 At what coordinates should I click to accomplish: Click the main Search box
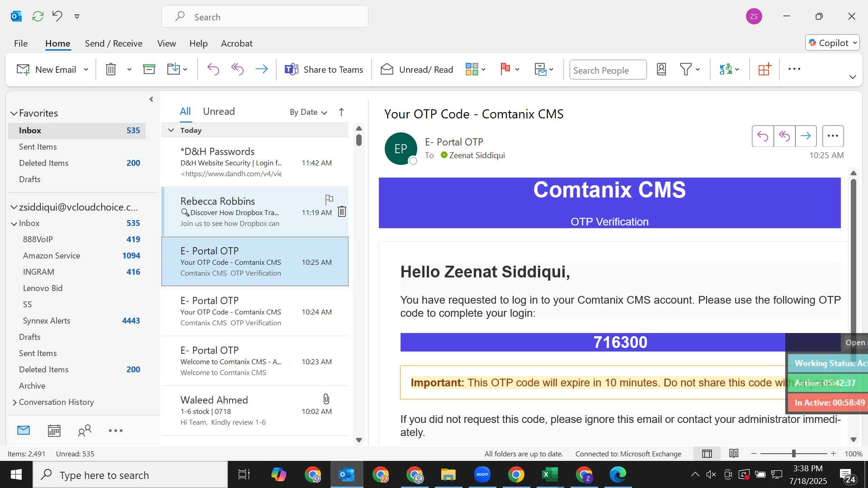point(265,17)
